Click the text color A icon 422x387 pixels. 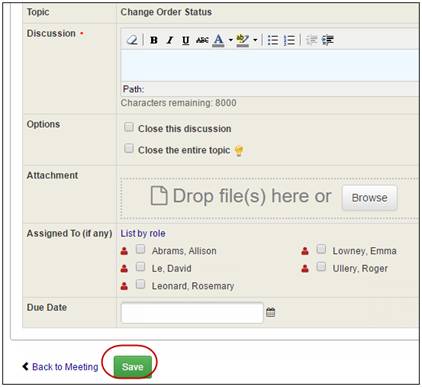click(x=218, y=40)
